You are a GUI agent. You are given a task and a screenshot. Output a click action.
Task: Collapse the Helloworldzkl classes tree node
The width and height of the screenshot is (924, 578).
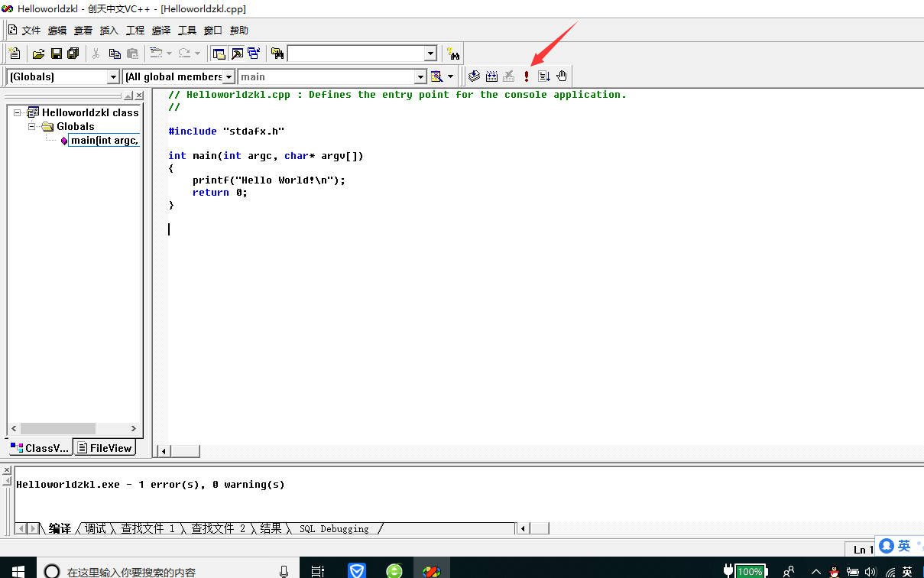pyautogui.click(x=18, y=112)
